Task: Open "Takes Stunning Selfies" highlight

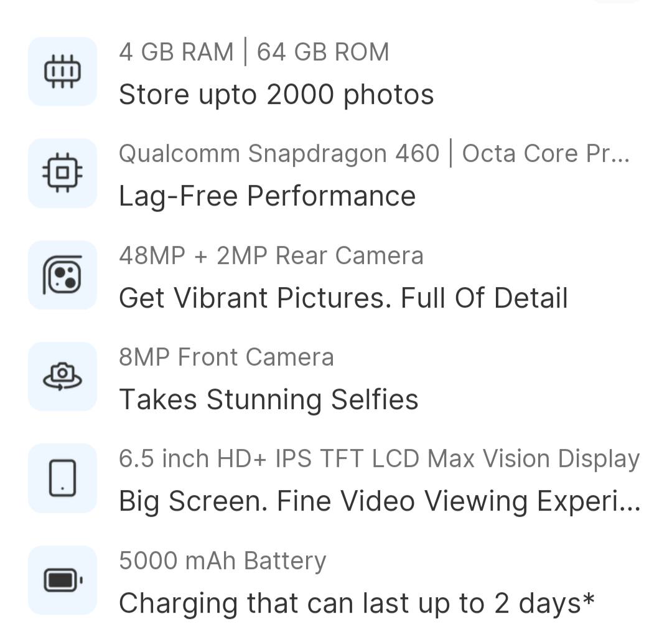Action: pos(268,399)
